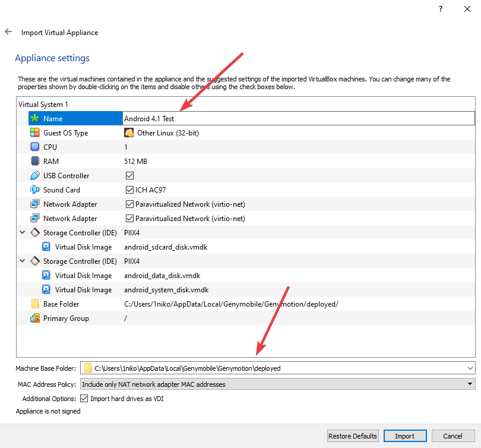Click the Primary Group slash value
The height and width of the screenshot is (448, 481).
pos(125,318)
